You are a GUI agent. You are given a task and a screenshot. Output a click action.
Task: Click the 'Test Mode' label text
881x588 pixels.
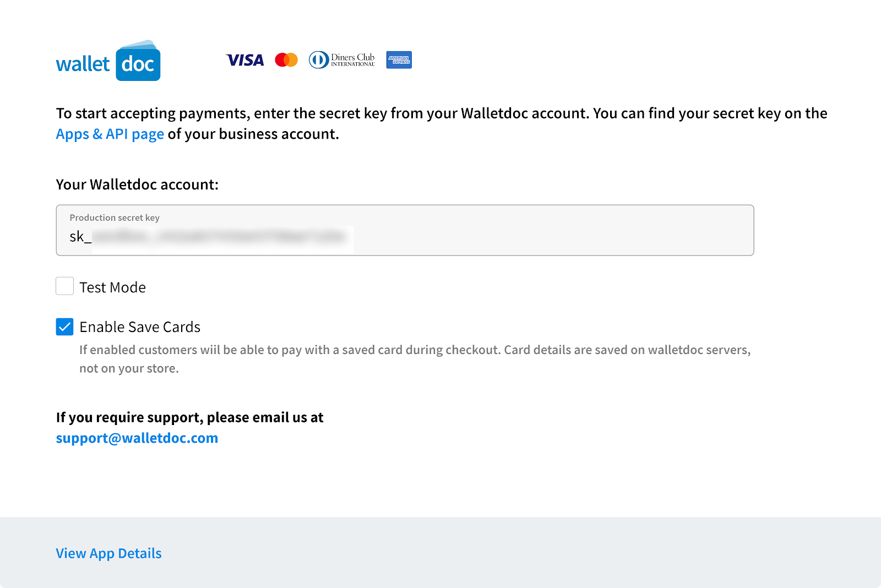pos(112,287)
